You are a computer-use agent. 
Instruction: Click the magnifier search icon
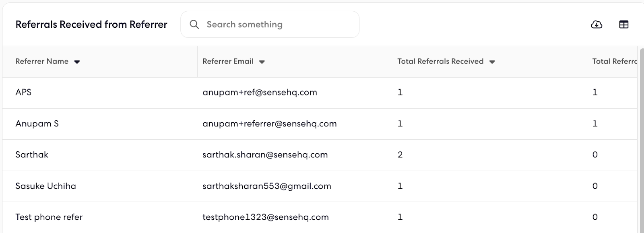(194, 25)
